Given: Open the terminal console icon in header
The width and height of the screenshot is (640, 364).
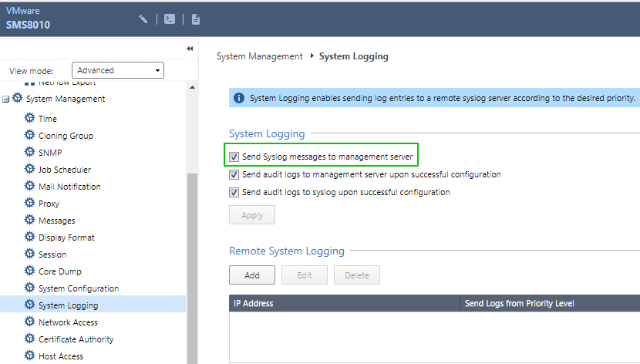Looking at the screenshot, I should [x=170, y=19].
